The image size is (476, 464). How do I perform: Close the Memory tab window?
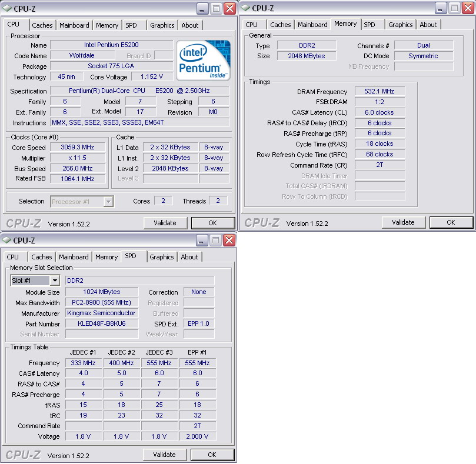point(468,8)
